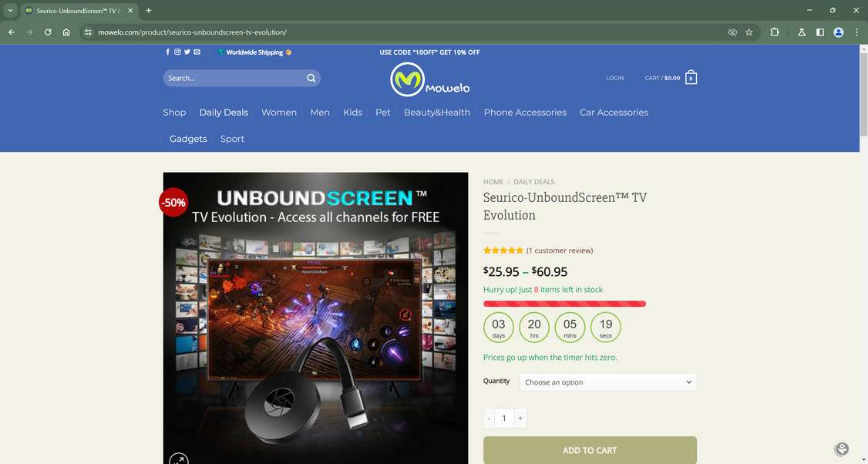868x464 pixels.
Task: Increase quantity with the plus stepper
Action: click(x=520, y=418)
